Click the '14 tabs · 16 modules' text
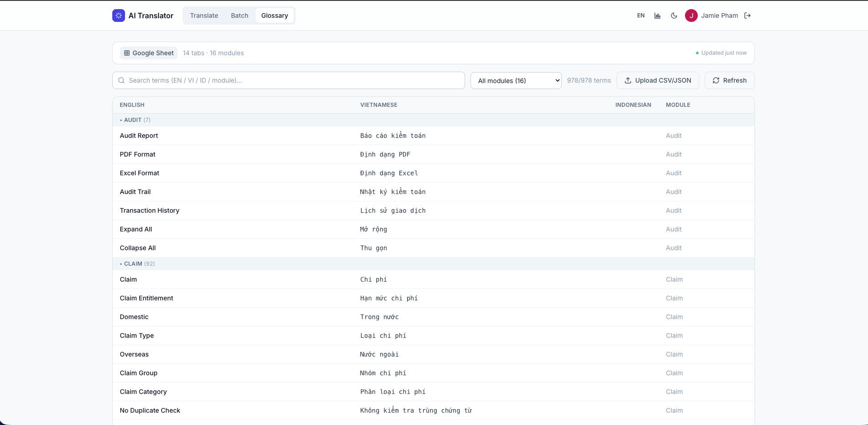Viewport: 868px width, 425px height. 214,53
